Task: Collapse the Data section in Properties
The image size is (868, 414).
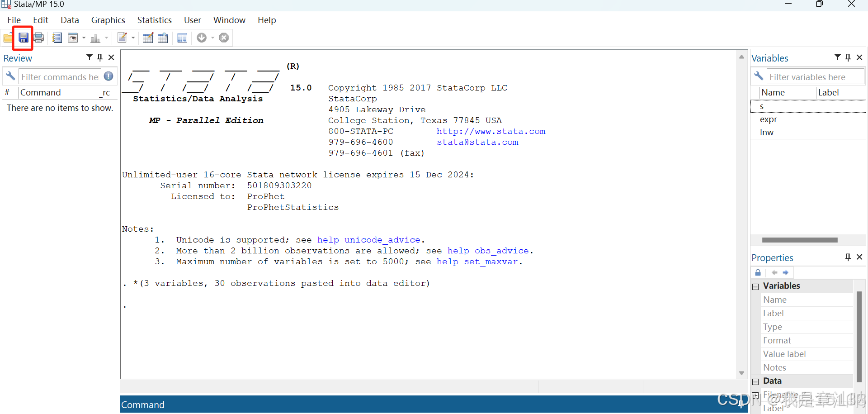Action: 755,381
